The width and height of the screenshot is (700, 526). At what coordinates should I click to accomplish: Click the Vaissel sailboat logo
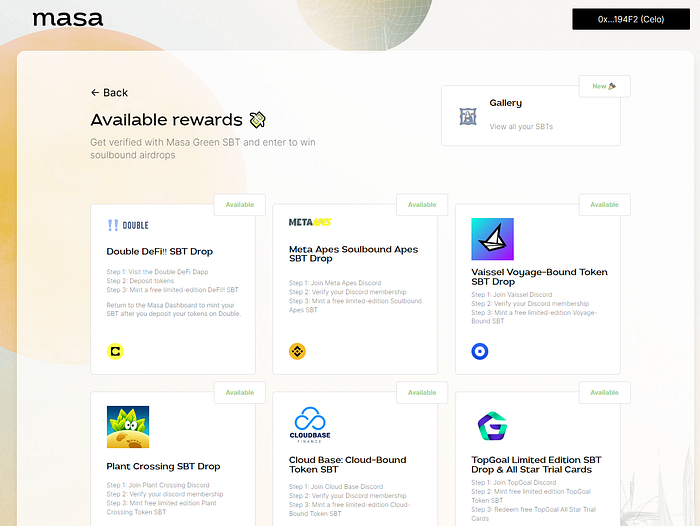[492, 239]
